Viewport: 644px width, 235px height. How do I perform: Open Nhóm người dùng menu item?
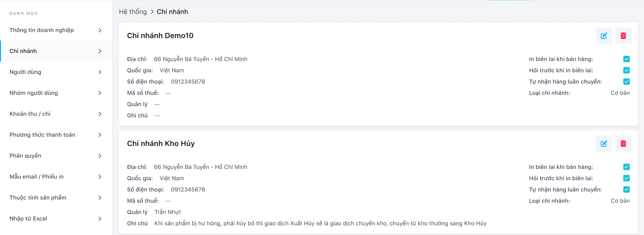point(34,93)
